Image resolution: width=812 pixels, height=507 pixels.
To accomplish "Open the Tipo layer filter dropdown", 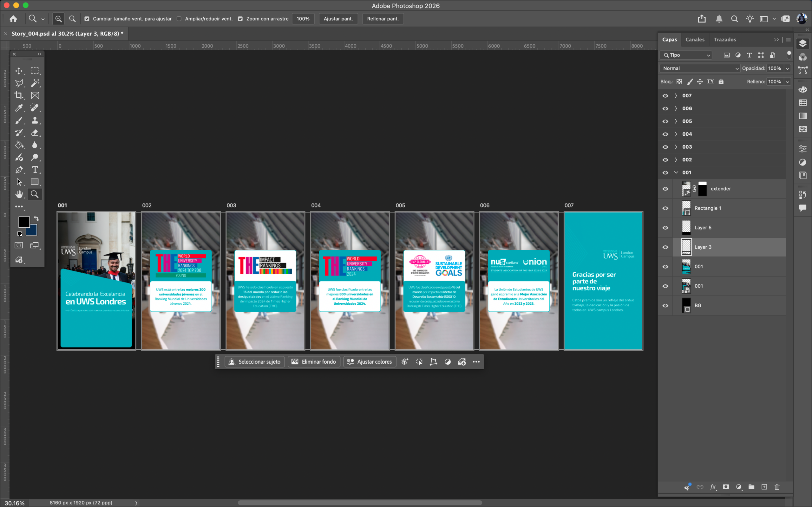I will [686, 55].
